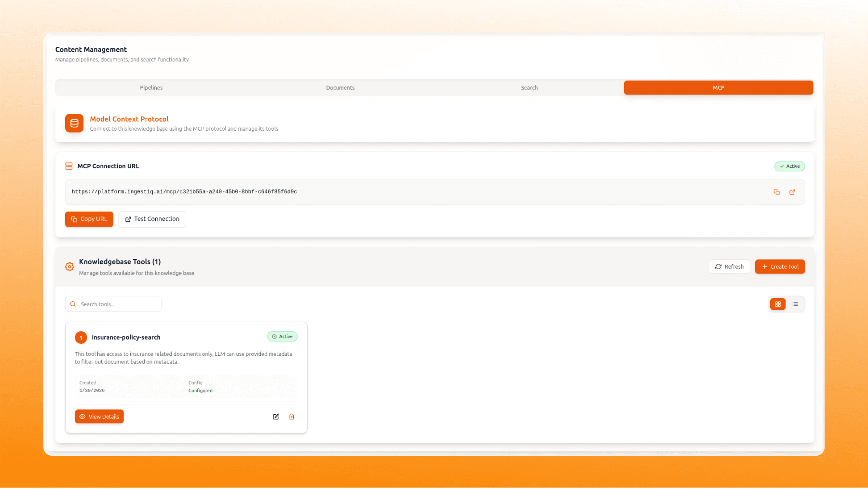The image size is (868, 489).
Task: Delete the insurance-policy-search tool
Action: 291,417
